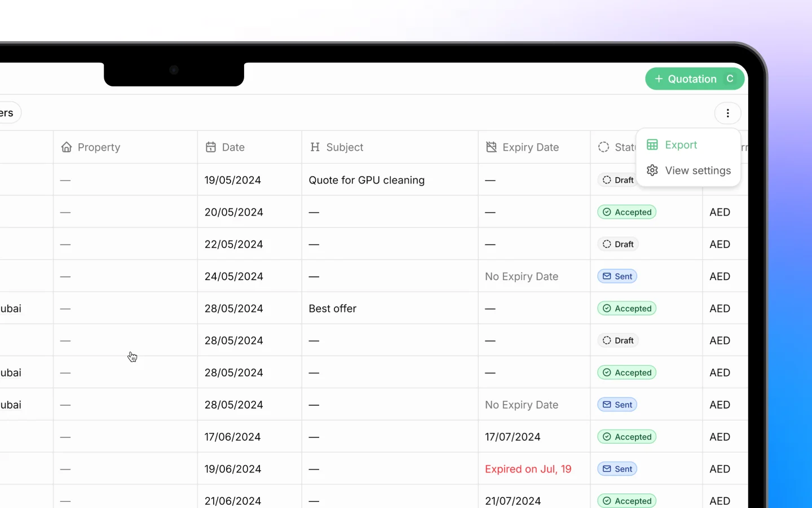Click the Subject column header
The image size is (812, 508).
[390, 147]
